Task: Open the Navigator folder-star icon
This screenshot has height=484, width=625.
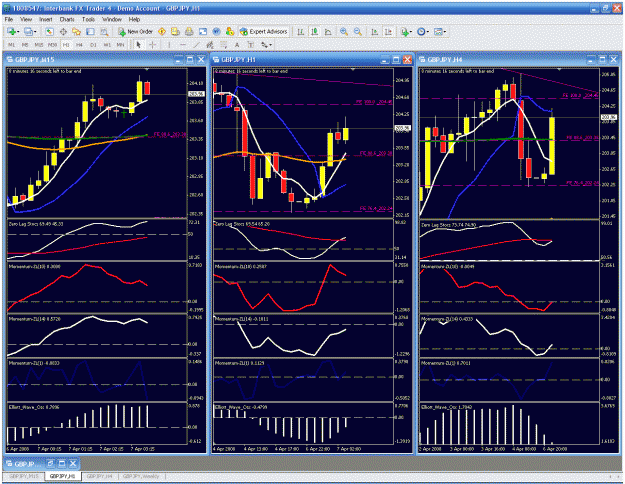Action: (76, 31)
